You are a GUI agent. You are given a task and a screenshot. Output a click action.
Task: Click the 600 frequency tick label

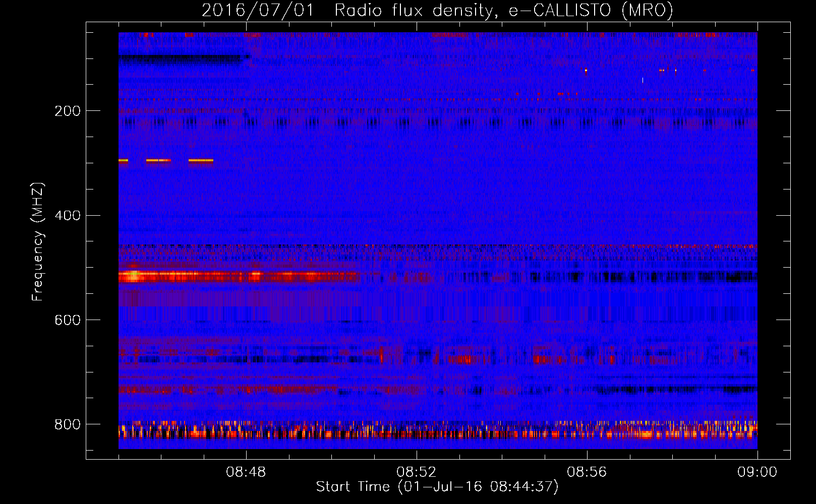[x=68, y=320]
